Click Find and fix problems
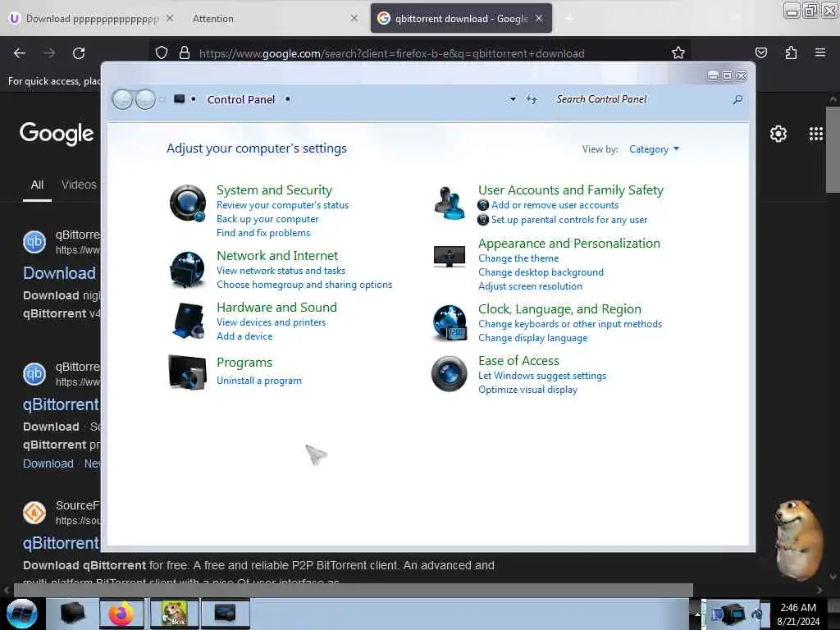 click(263, 233)
